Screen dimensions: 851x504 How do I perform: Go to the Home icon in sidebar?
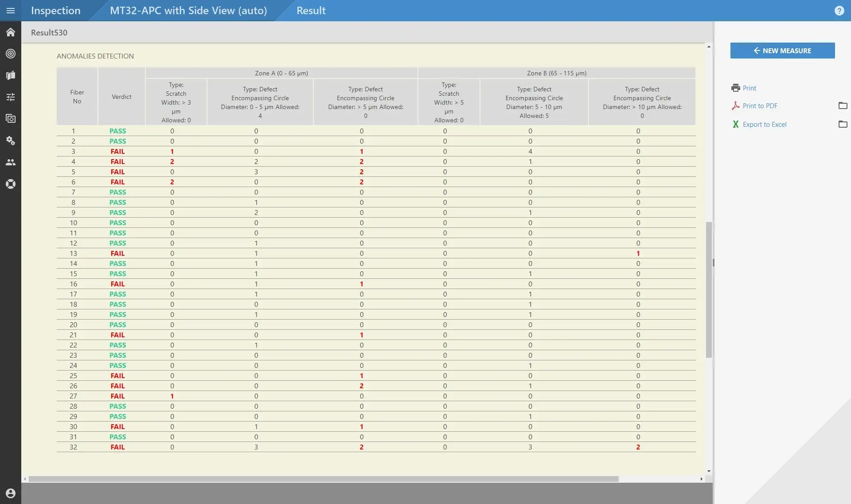tap(11, 32)
